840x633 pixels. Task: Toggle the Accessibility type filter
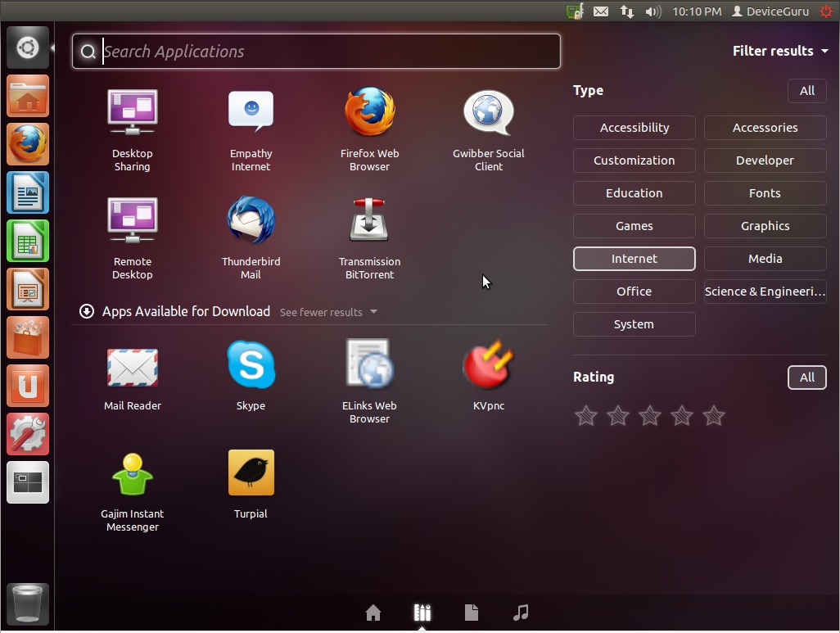point(635,128)
